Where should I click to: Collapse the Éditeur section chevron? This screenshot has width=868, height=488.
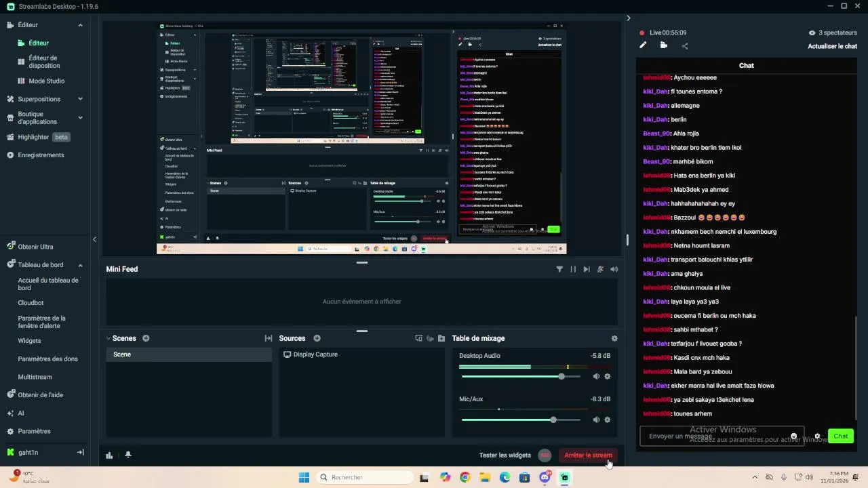coord(80,25)
